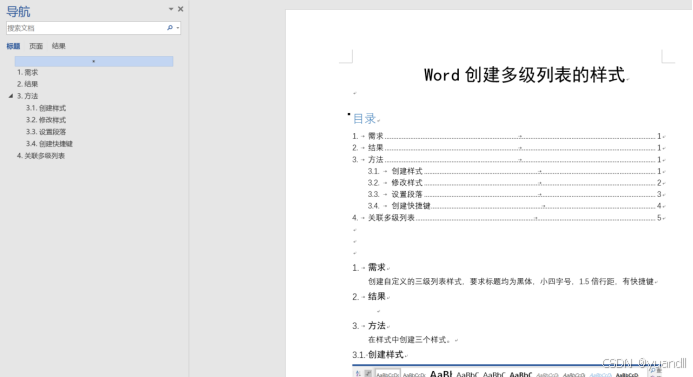Click the document title Word 创建多级列表的样式

pos(525,75)
